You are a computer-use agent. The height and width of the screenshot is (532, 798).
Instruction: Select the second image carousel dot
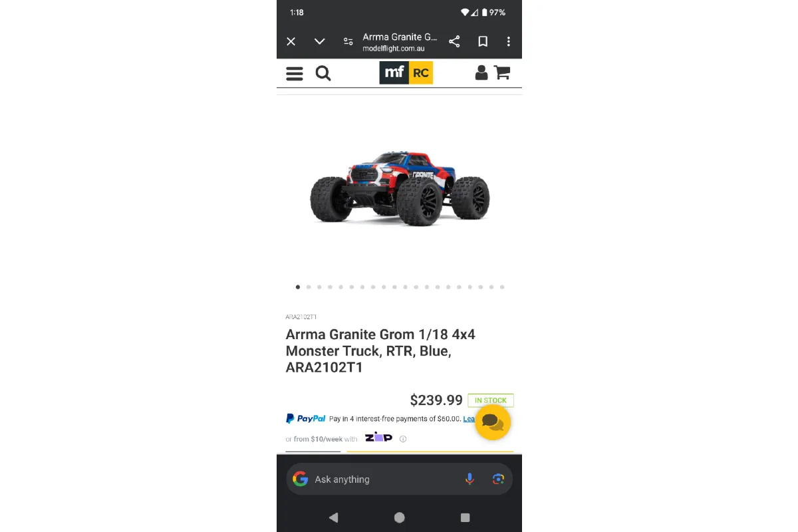coord(309,287)
